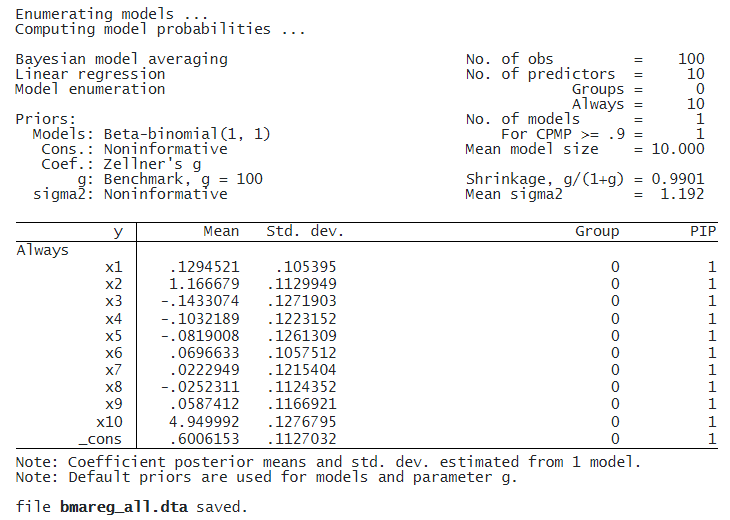Image resolution: width=730 pixels, height=520 pixels.
Task: Click the 'Bayesian model averaging' title text
Action: pyautogui.click(x=121, y=59)
